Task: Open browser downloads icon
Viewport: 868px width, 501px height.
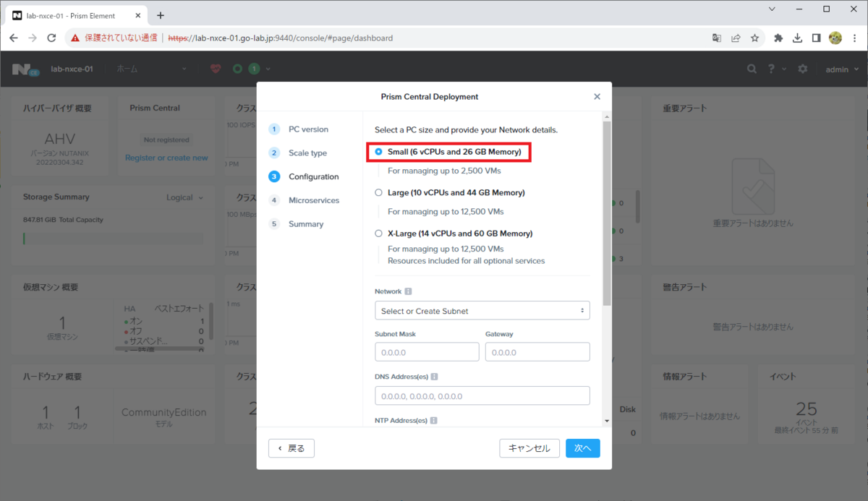Action: point(797,38)
